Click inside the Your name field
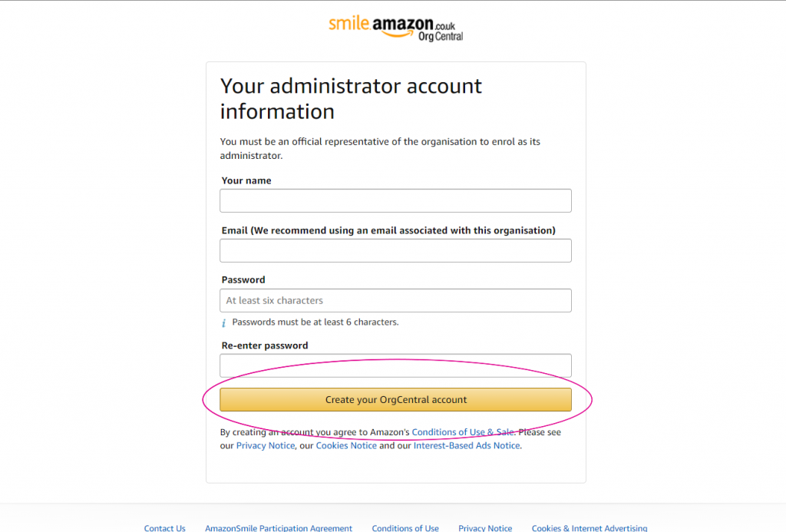 (x=395, y=200)
